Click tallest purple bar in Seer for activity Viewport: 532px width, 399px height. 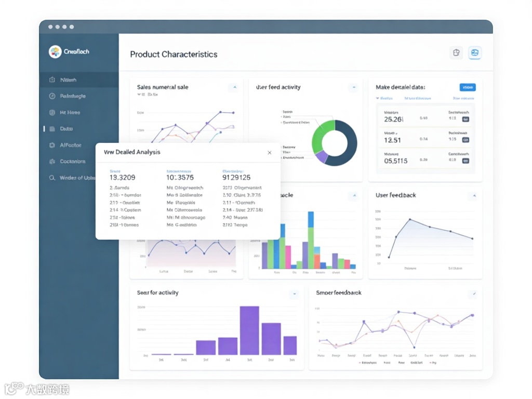(x=249, y=330)
